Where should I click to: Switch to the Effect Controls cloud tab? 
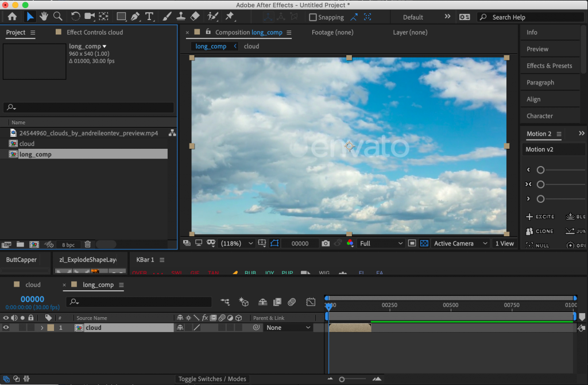(x=94, y=32)
